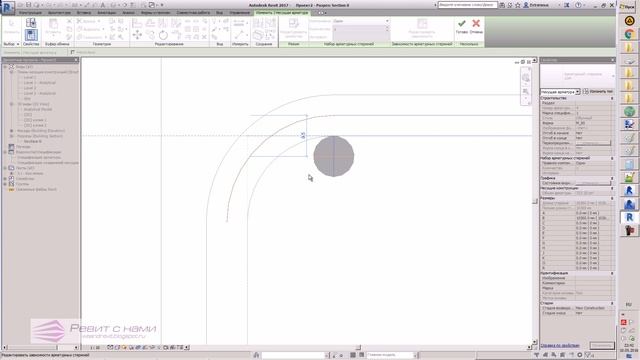This screenshot has width=640, height=360.
Task: Open the Revit application menu
Action: 8,7
